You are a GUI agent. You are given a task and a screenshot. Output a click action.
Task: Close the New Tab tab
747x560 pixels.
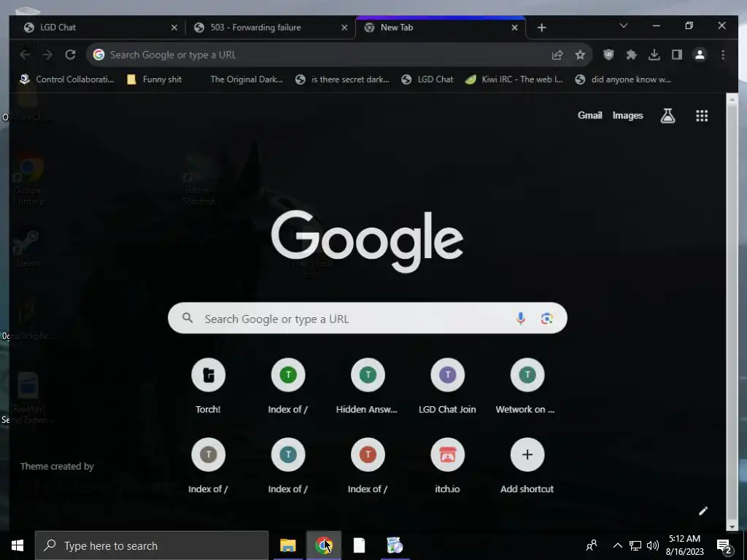pos(514,28)
